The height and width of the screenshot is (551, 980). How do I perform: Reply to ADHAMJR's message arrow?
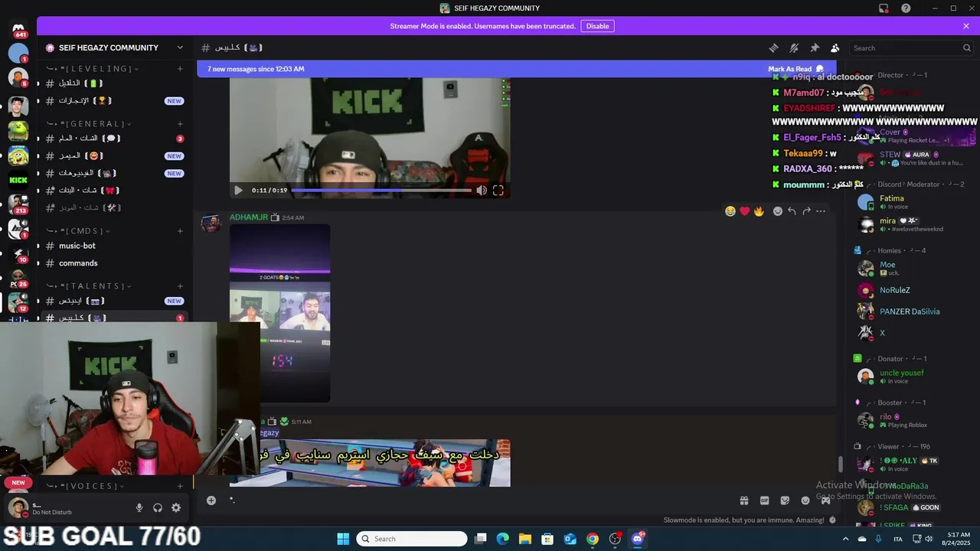click(792, 211)
